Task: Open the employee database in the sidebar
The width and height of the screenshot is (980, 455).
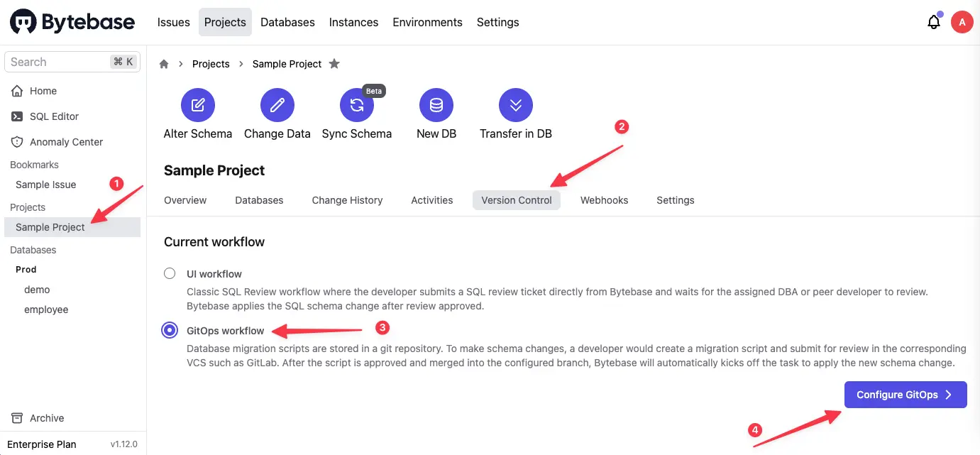Action: 46,309
